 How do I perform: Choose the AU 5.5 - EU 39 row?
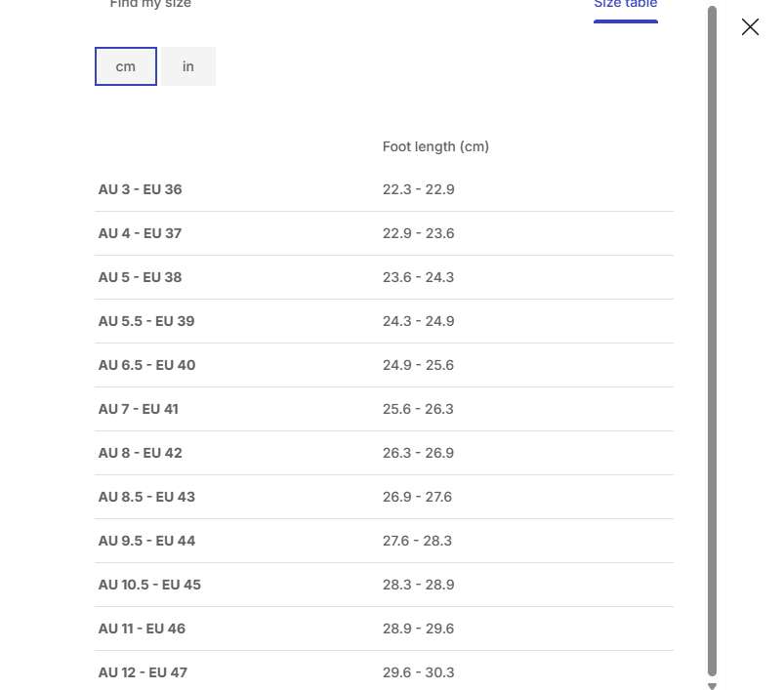(x=146, y=321)
